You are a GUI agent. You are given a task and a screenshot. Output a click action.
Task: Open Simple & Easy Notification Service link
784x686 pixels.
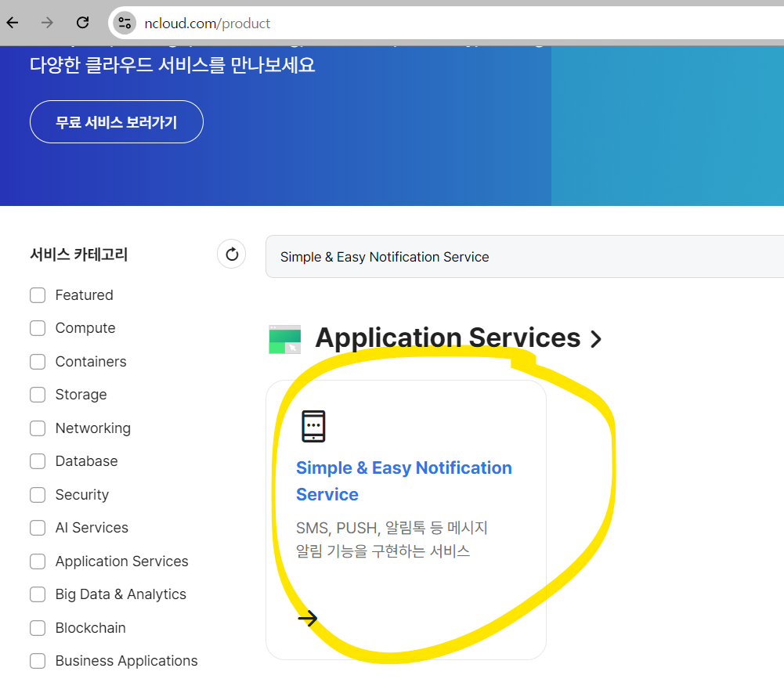point(404,481)
